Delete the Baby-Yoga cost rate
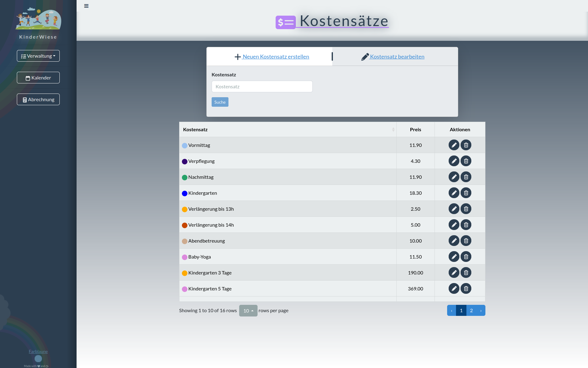The width and height of the screenshot is (588, 368). pyautogui.click(x=466, y=257)
